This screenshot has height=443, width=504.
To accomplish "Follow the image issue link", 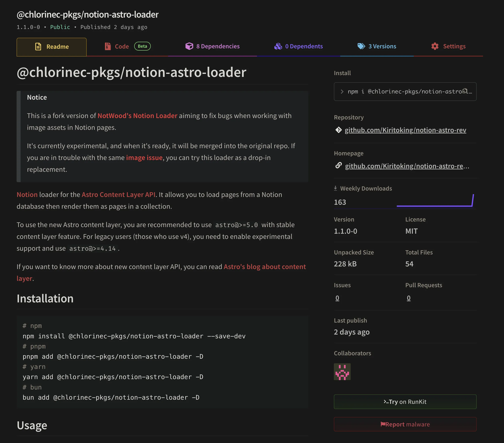I will [x=144, y=158].
